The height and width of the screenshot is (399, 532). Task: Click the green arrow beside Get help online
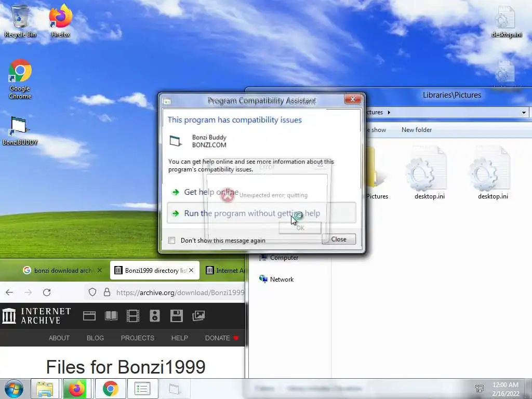pos(176,192)
